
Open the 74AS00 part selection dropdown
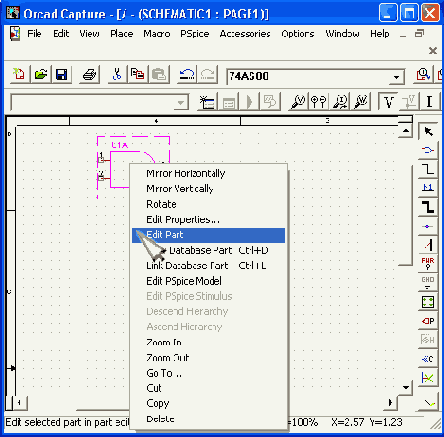(x=396, y=77)
